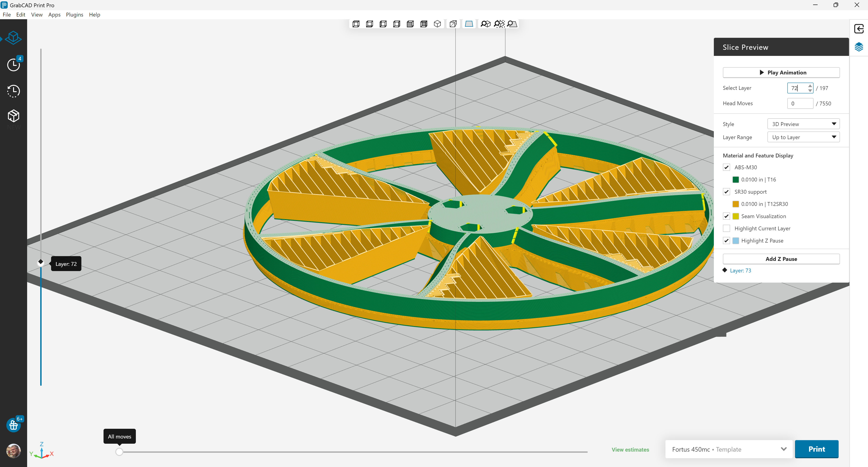Image resolution: width=868 pixels, height=467 pixels.
Task: Select the top view cube icon
Action: [356, 24]
